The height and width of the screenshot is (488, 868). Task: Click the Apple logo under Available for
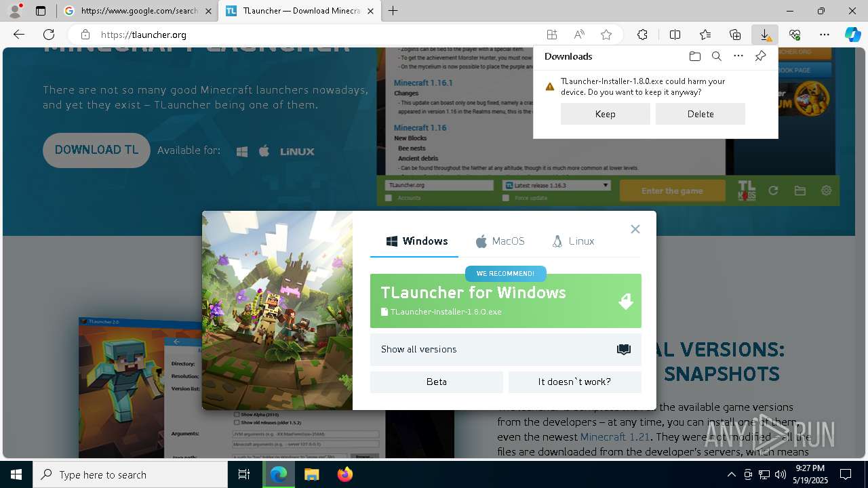point(264,150)
